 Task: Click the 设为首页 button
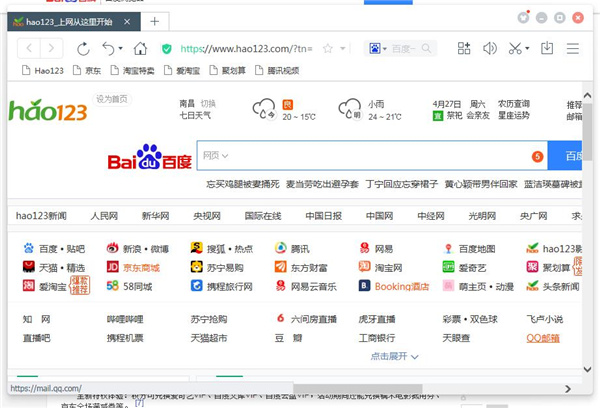pos(112,99)
